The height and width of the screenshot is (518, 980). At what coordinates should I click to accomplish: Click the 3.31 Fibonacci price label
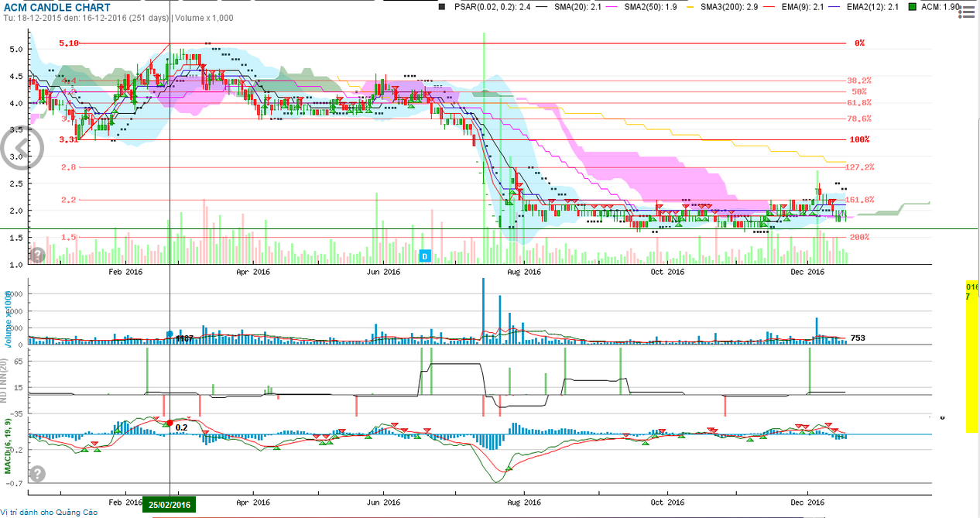(70, 139)
